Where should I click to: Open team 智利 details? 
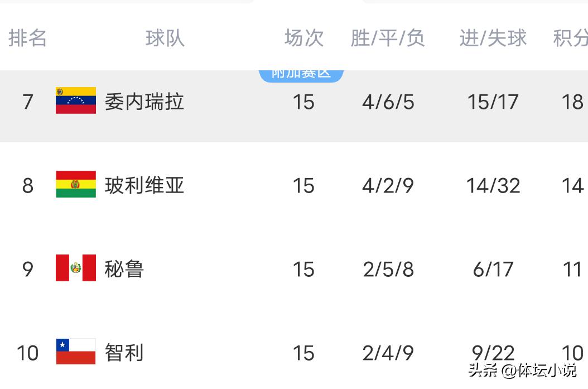(x=124, y=353)
